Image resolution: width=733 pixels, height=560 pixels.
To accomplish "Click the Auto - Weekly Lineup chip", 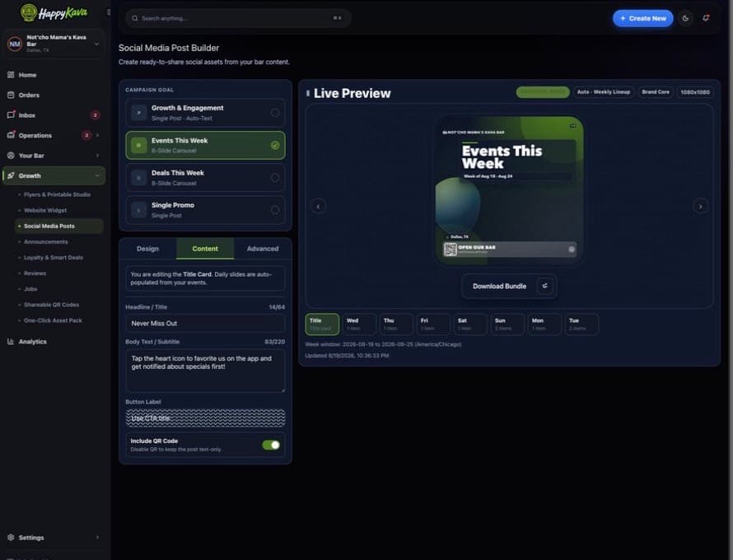I will click(604, 92).
